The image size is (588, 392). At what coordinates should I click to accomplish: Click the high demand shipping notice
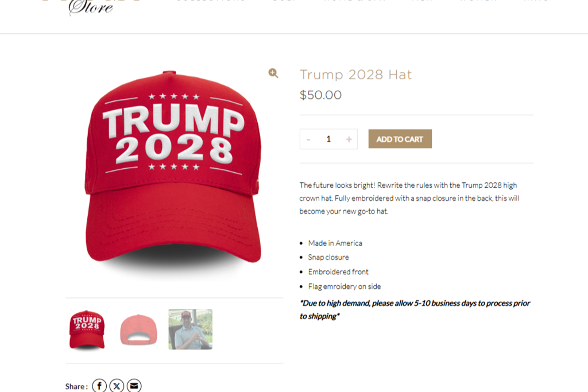[415, 309]
